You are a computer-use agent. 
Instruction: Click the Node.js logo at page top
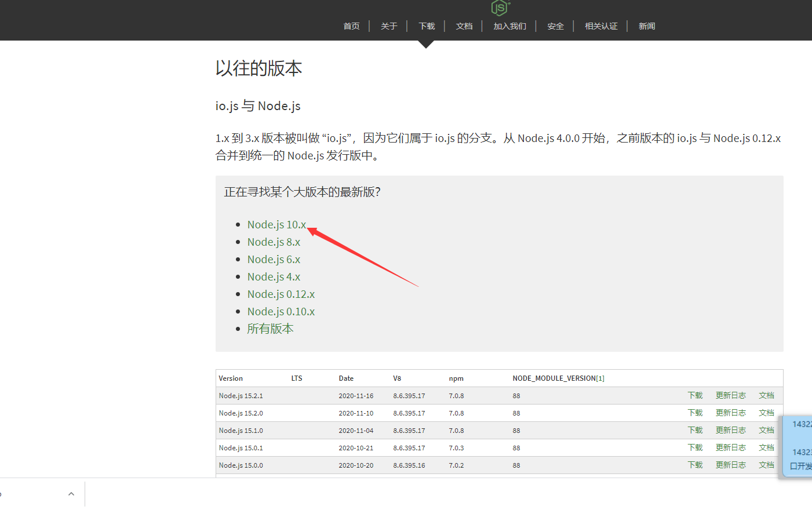pos(498,8)
